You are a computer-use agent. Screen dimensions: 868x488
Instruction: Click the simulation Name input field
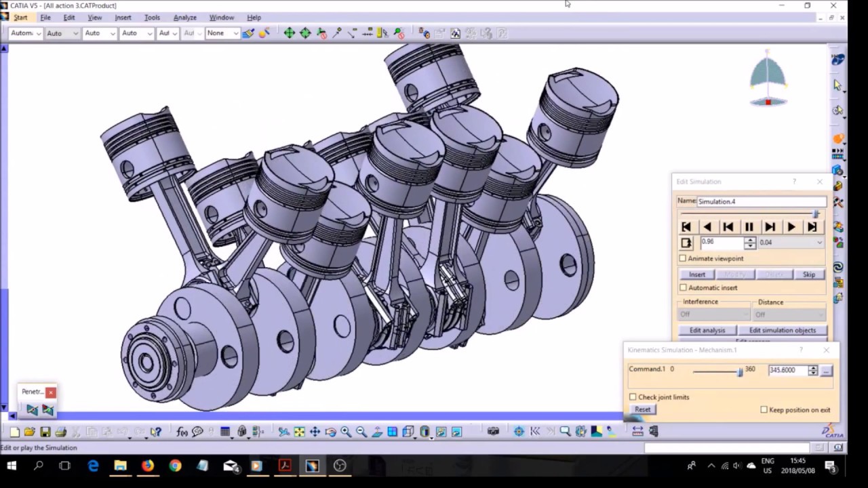pyautogui.click(x=762, y=201)
